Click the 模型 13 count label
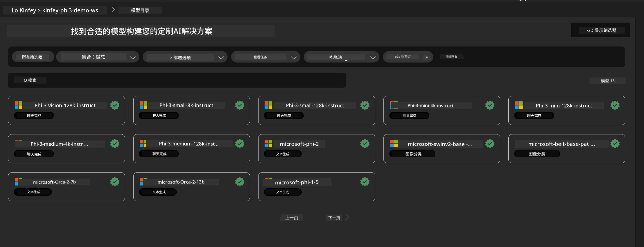The image size is (644, 247). [607, 81]
